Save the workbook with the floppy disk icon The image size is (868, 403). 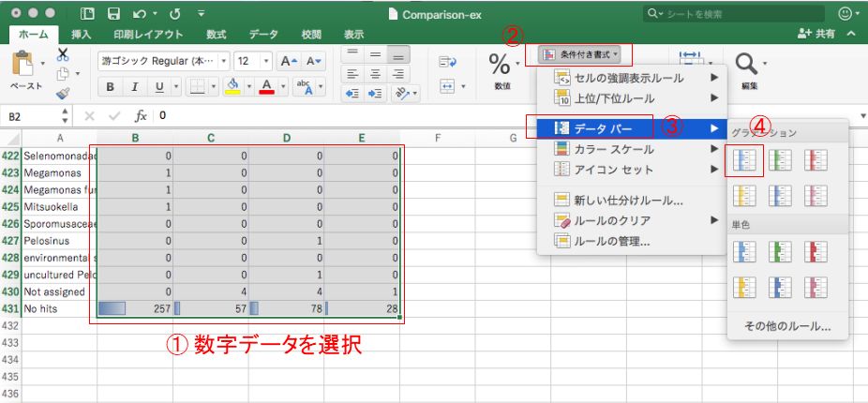click(x=113, y=14)
